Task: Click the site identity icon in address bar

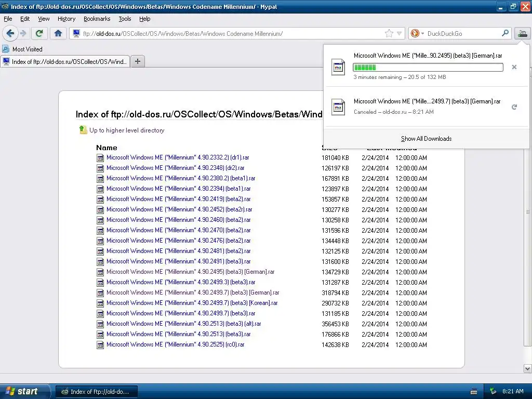Action: (76, 33)
